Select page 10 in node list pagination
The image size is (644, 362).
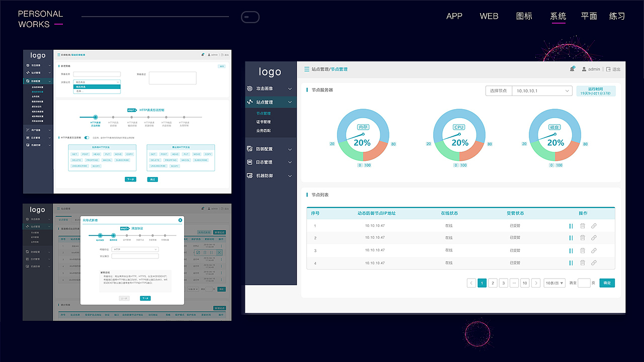525,283
